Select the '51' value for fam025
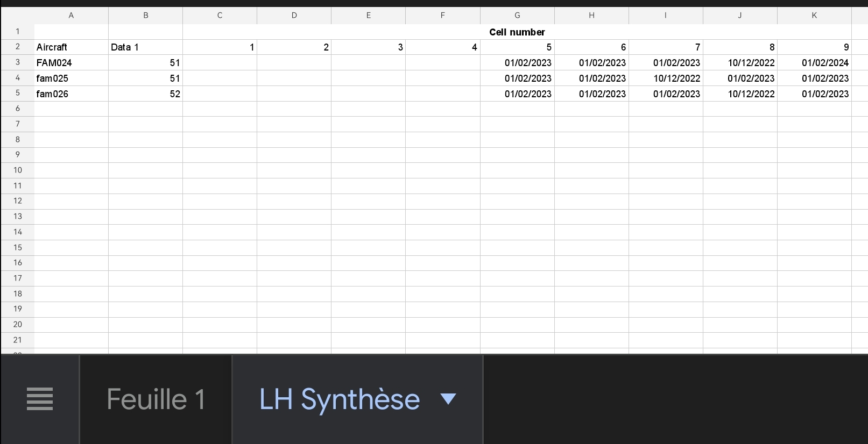Image resolution: width=868 pixels, height=444 pixels. click(145, 78)
